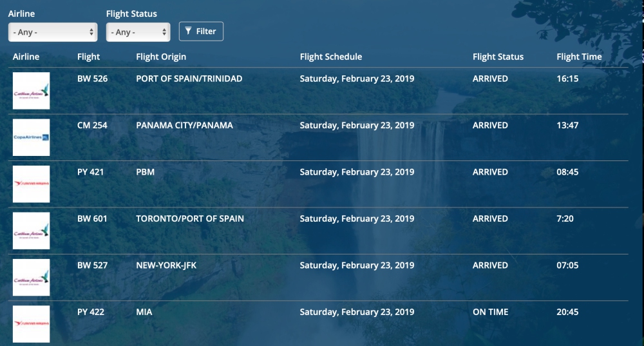Click the Caribbean Airlines logo for BW 527

(32, 277)
